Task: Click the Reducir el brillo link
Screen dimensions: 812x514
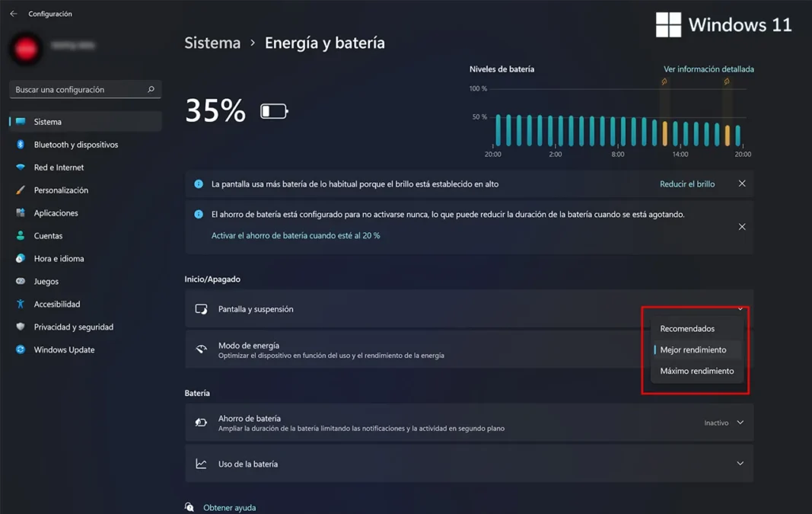Action: tap(686, 184)
